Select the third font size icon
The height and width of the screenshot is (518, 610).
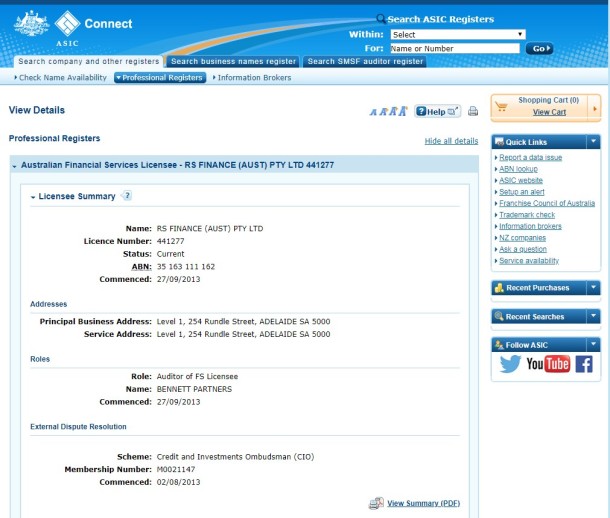393,112
